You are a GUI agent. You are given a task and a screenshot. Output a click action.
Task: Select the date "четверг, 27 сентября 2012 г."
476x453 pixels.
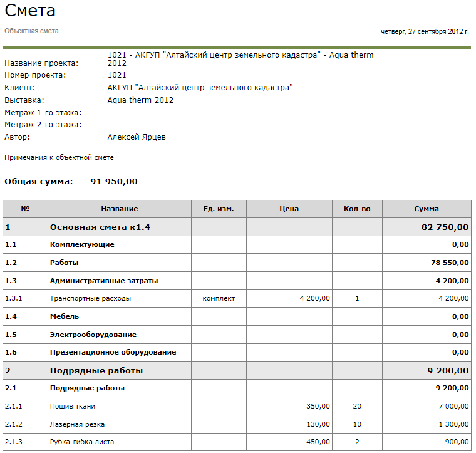(x=425, y=31)
